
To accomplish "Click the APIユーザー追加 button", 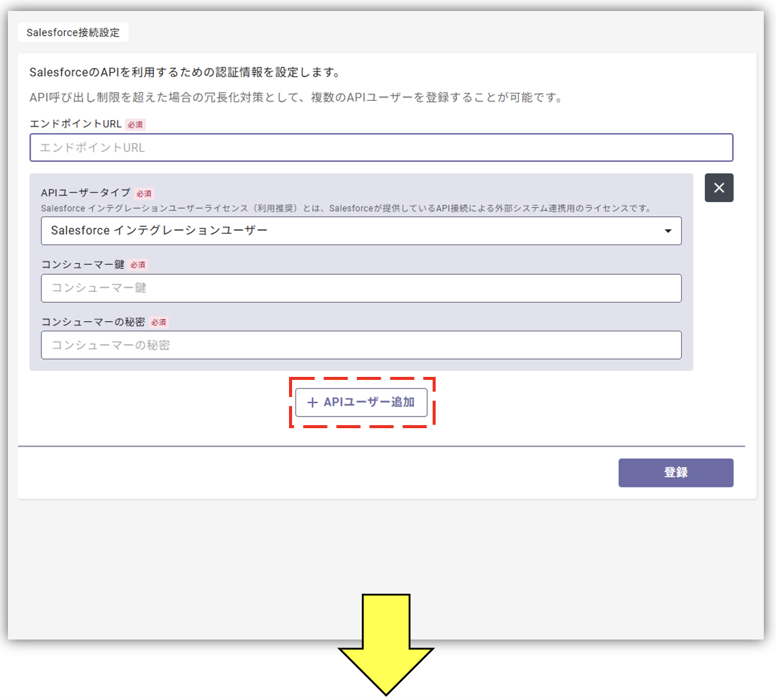I will 361,403.
